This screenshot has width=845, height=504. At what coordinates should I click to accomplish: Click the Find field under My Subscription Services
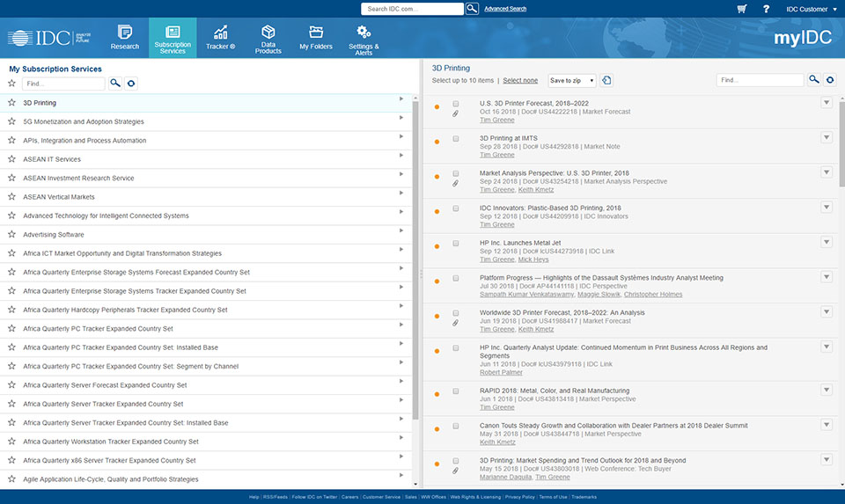pyautogui.click(x=63, y=84)
